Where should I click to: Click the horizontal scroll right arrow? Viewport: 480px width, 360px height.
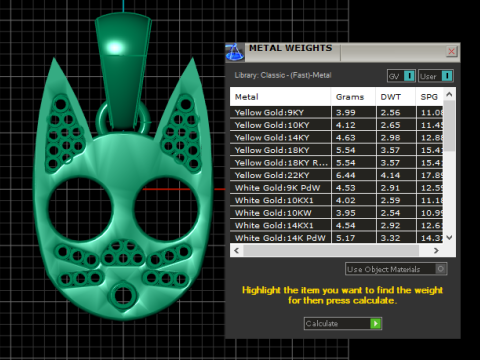point(436,250)
